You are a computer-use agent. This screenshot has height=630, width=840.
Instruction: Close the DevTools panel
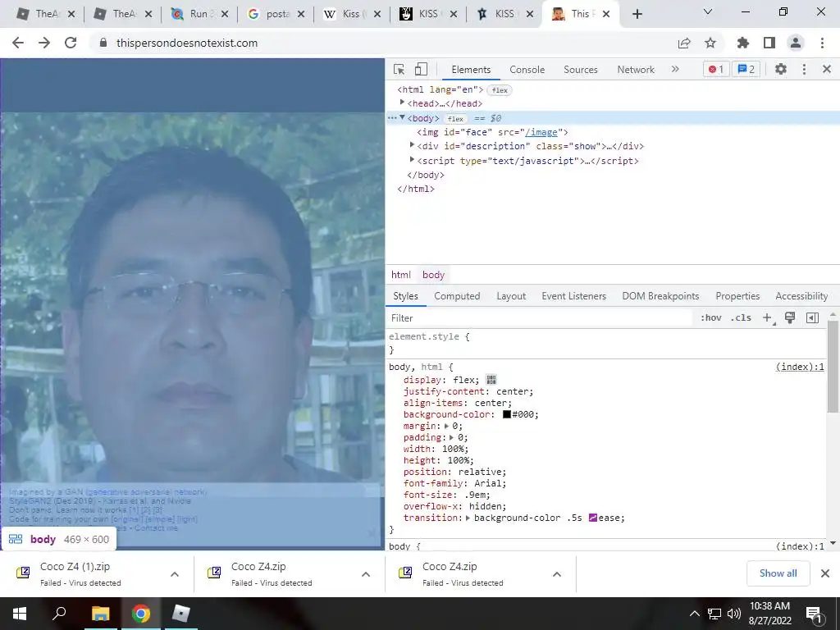coord(827,69)
